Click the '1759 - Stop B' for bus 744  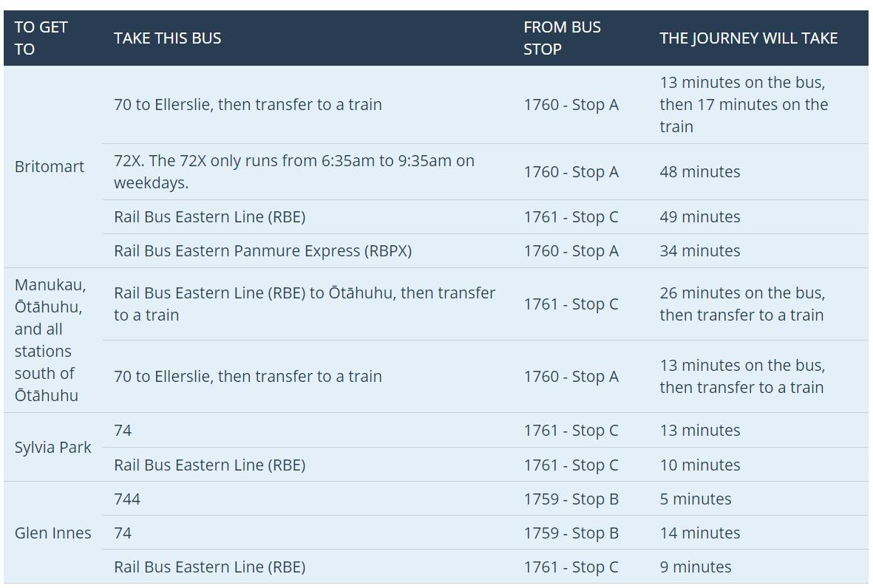[x=571, y=499]
